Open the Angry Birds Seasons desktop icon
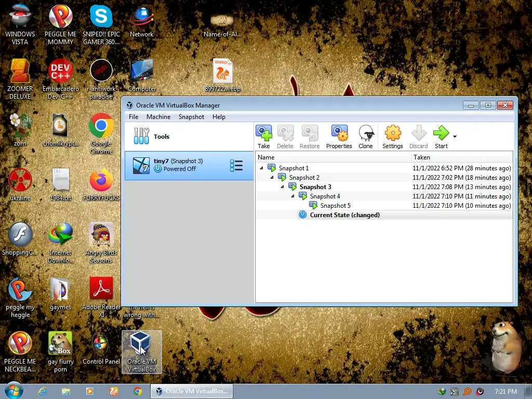Image resolution: width=532 pixels, height=399 pixels. pos(101,243)
